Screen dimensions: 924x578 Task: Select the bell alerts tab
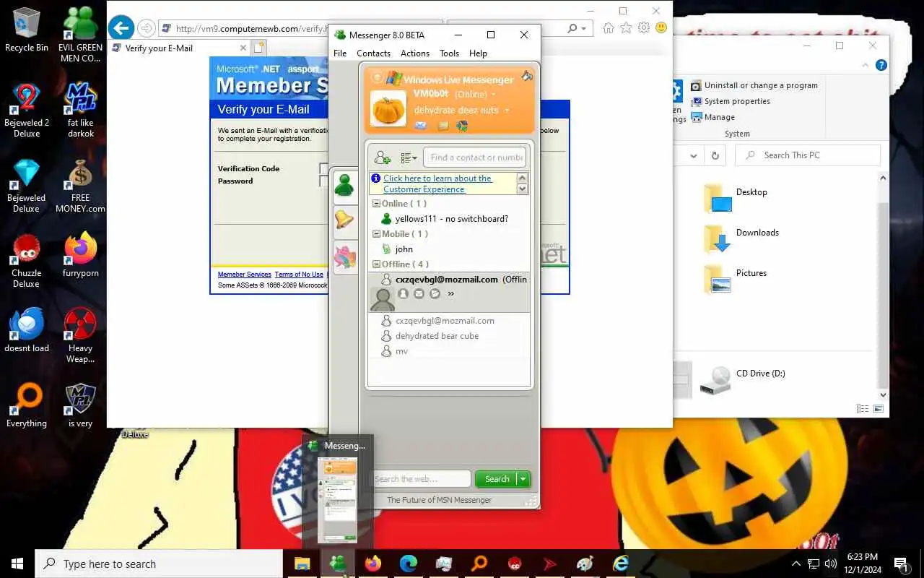pyautogui.click(x=344, y=220)
